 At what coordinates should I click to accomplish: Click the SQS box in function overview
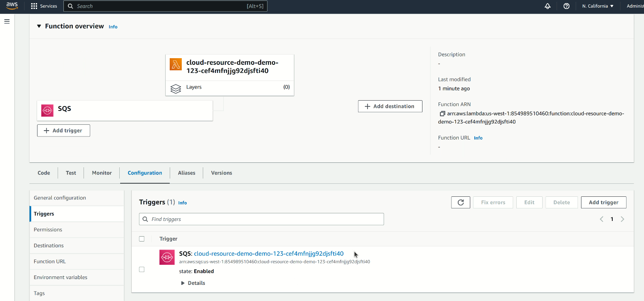pyautogui.click(x=125, y=110)
